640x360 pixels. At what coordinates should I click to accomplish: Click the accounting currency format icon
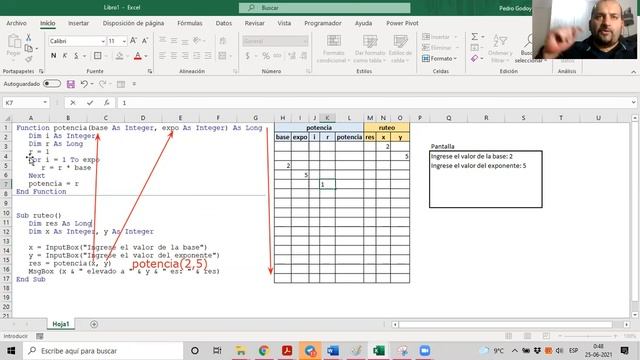(247, 56)
